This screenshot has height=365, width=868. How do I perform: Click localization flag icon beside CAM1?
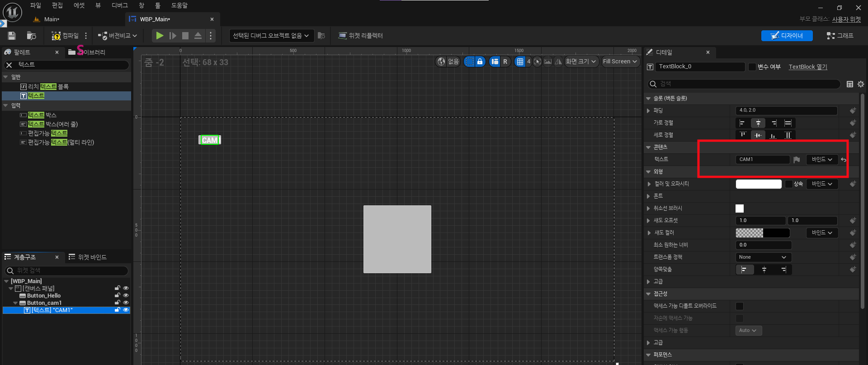point(797,160)
